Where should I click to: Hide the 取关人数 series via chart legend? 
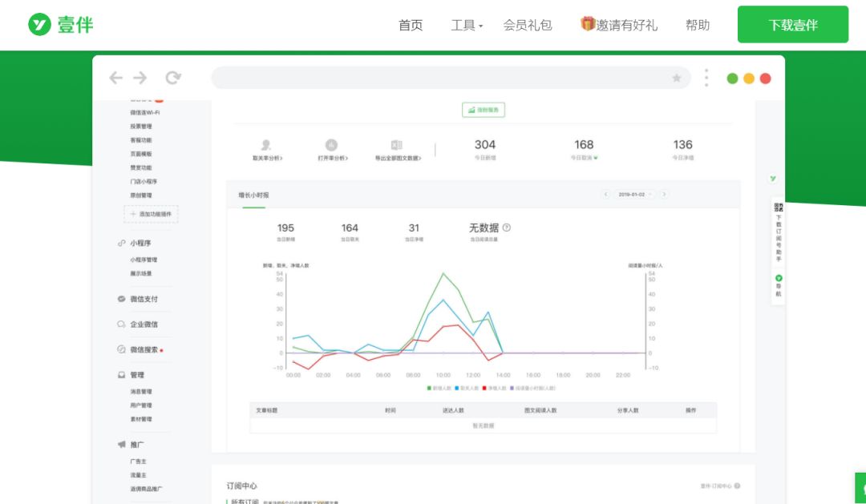click(x=467, y=388)
